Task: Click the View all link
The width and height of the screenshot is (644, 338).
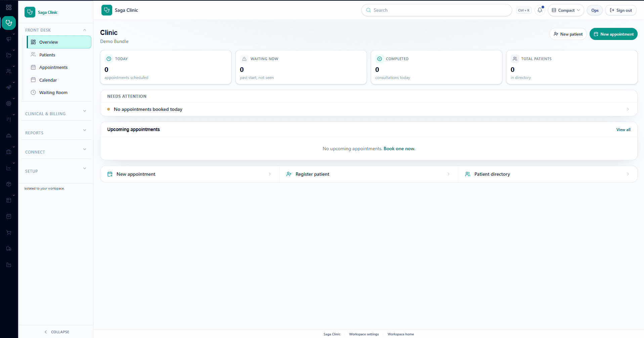Action: coord(623,130)
